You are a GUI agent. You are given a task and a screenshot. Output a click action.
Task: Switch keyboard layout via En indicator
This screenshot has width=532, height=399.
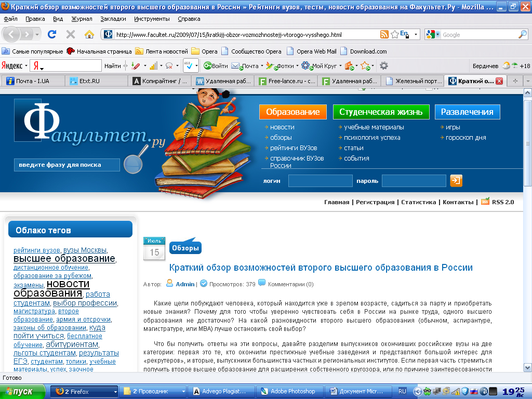point(405,33)
